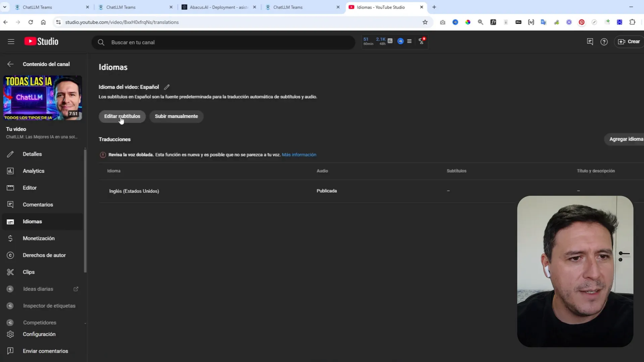Click the Editar subtítulos button

pyautogui.click(x=122, y=116)
